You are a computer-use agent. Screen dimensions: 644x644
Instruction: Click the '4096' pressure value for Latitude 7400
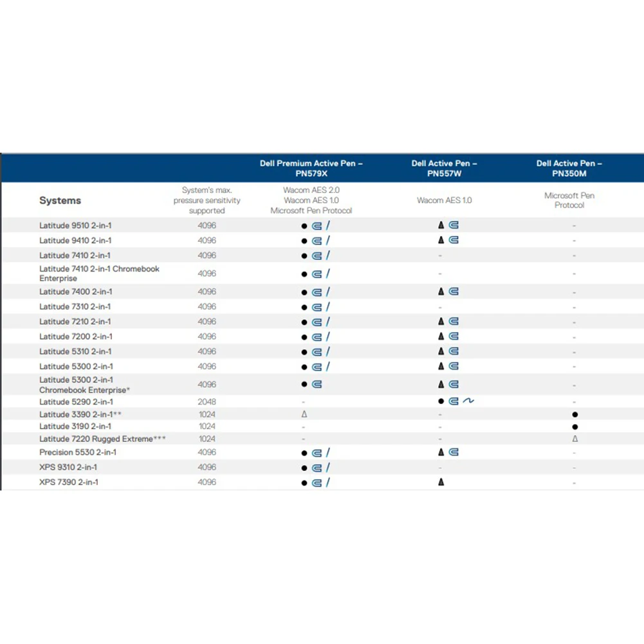(207, 291)
